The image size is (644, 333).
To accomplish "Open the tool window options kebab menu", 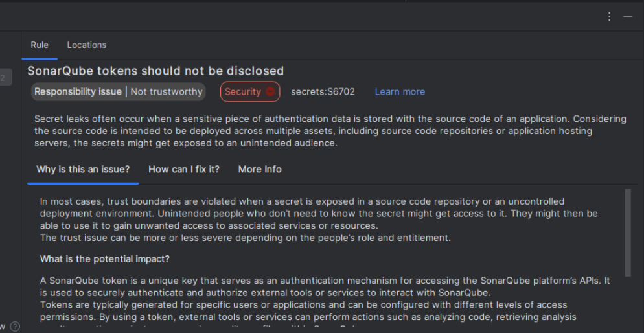I will point(610,16).
